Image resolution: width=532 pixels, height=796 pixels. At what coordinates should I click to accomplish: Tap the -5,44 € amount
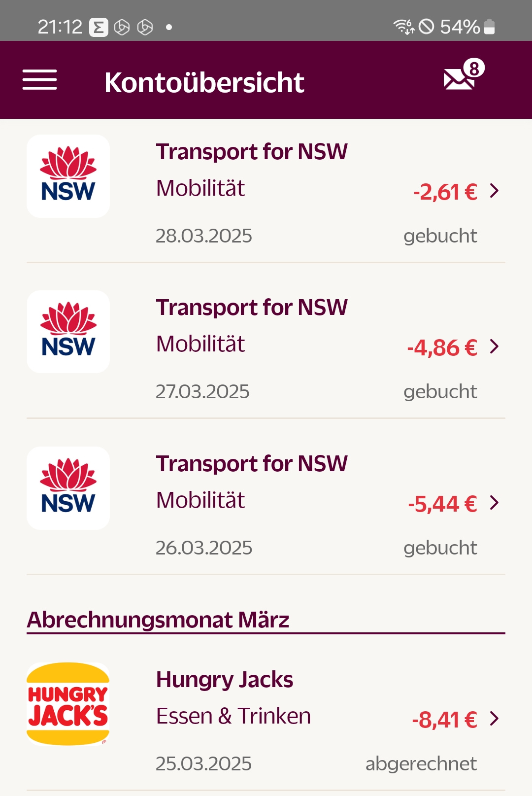tap(442, 504)
